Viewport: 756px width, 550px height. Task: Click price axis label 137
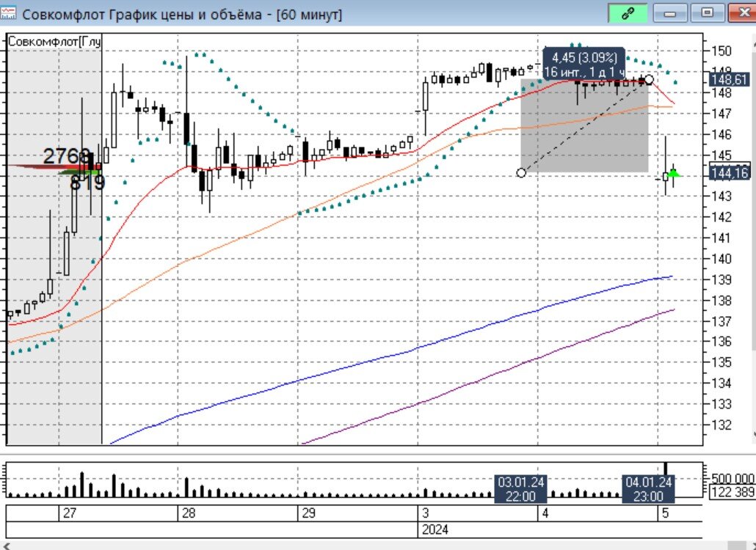(x=722, y=321)
